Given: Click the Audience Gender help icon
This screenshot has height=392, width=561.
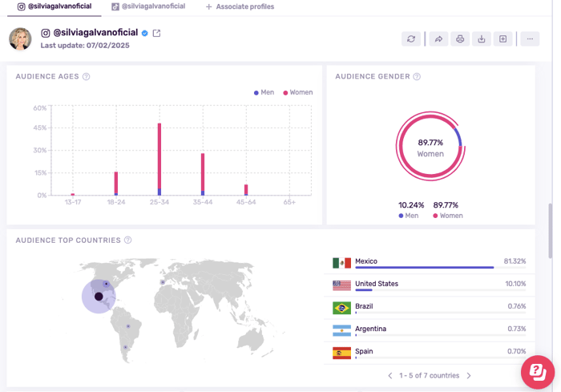Looking at the screenshot, I should click(417, 77).
